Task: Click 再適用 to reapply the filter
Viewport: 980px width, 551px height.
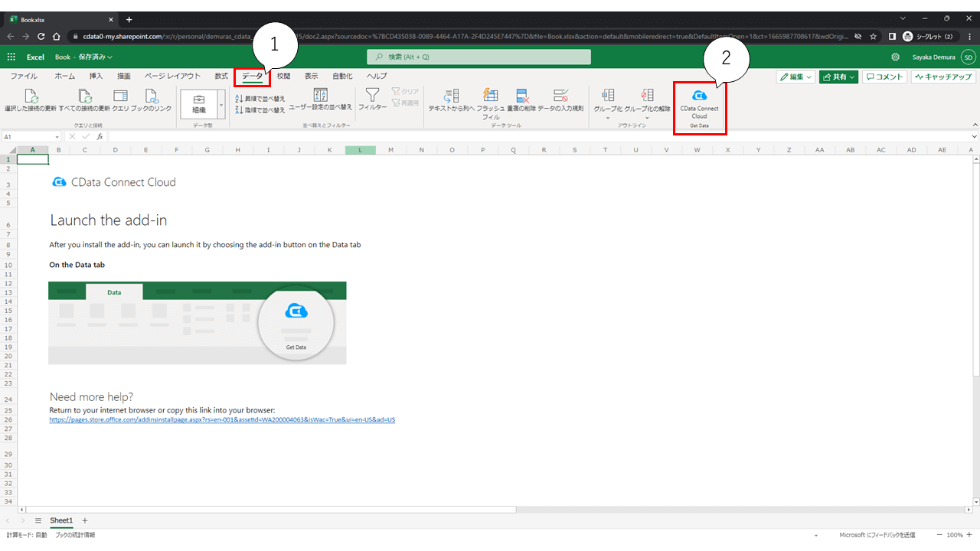Action: click(406, 103)
